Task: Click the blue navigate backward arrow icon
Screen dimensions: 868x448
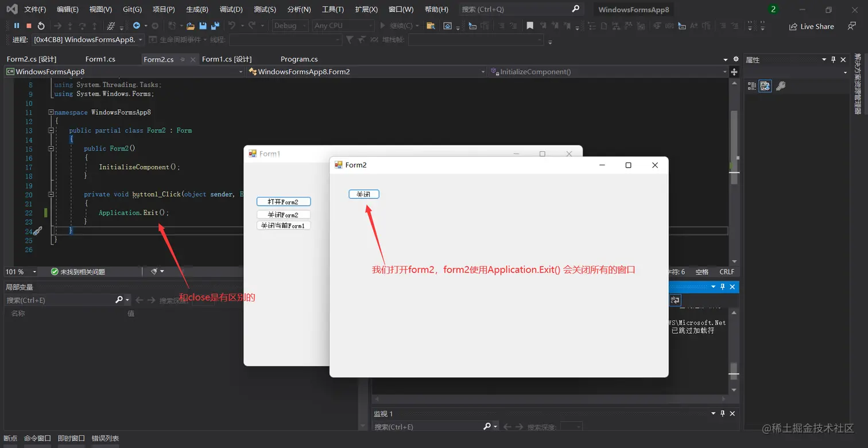Action: tap(137, 26)
